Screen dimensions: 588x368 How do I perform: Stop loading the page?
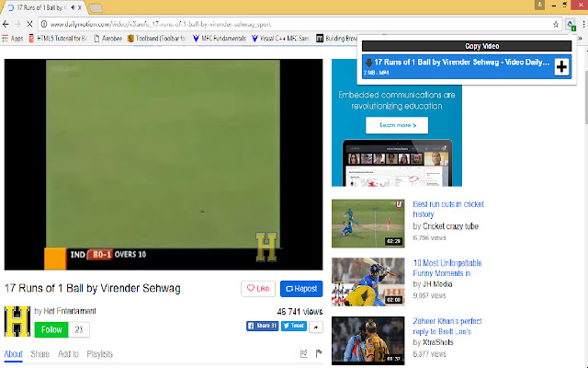point(29,25)
